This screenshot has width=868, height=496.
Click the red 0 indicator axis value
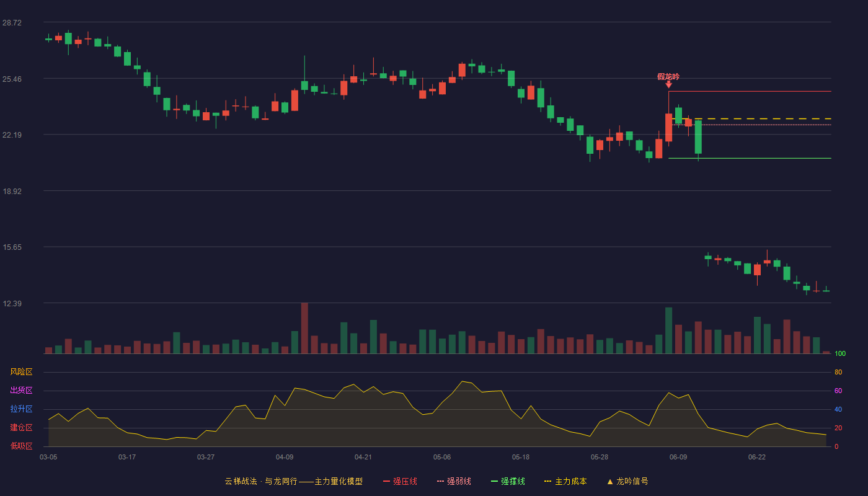836,446
